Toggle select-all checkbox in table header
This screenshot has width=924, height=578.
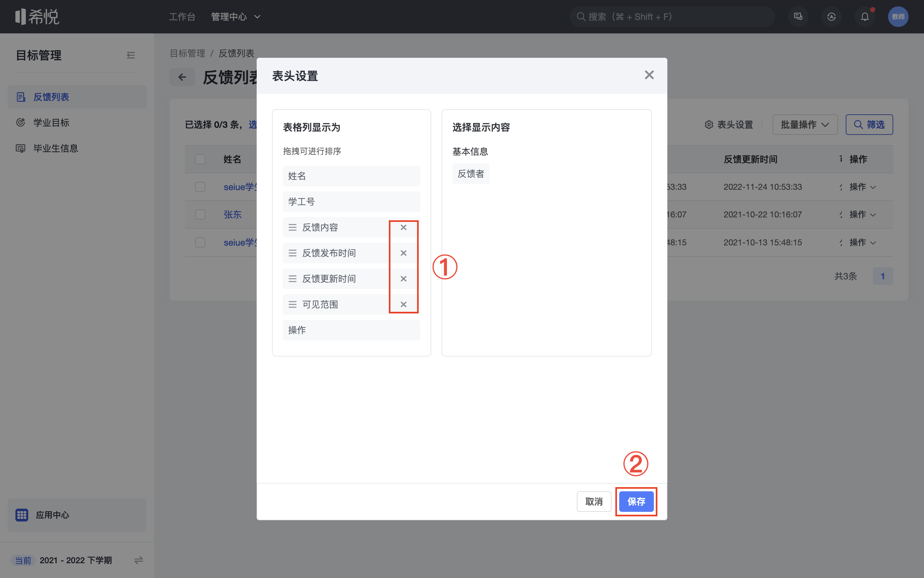[x=200, y=159]
